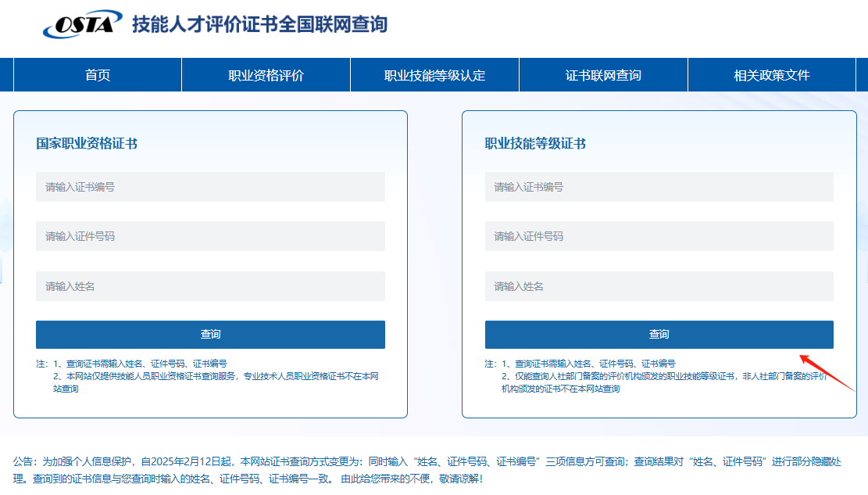Click the note about 人社部门备案的评价机构
This screenshot has width=868, height=495.
tap(664, 382)
